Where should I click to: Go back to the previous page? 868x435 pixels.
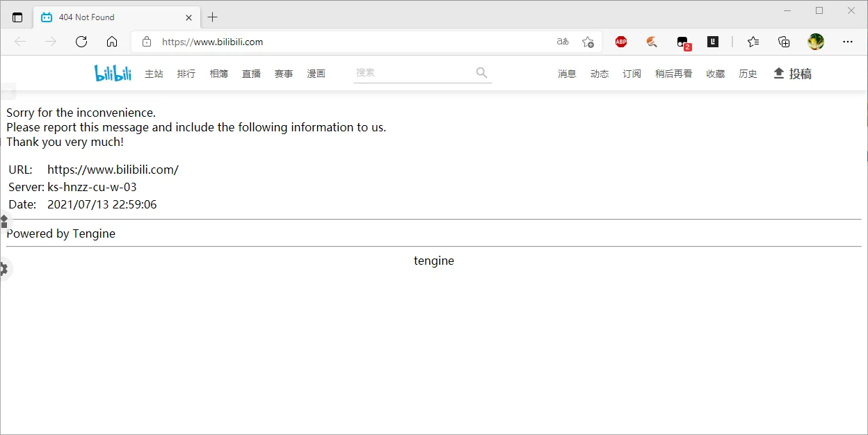point(20,42)
